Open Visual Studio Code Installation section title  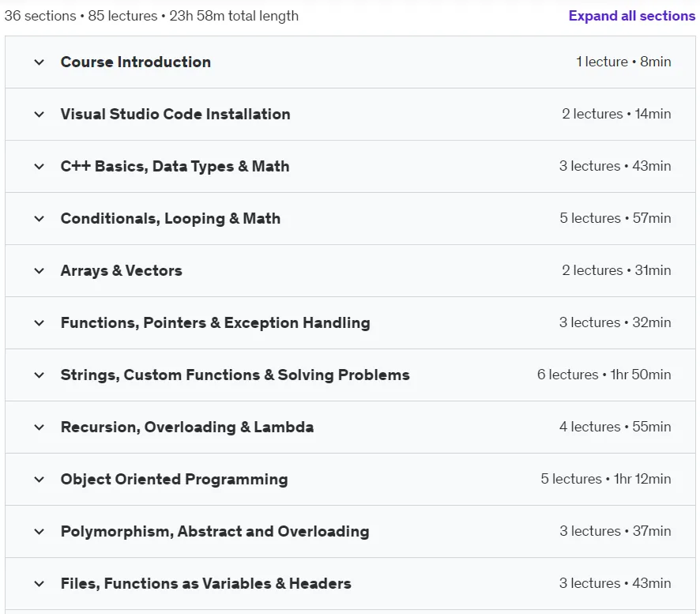175,115
